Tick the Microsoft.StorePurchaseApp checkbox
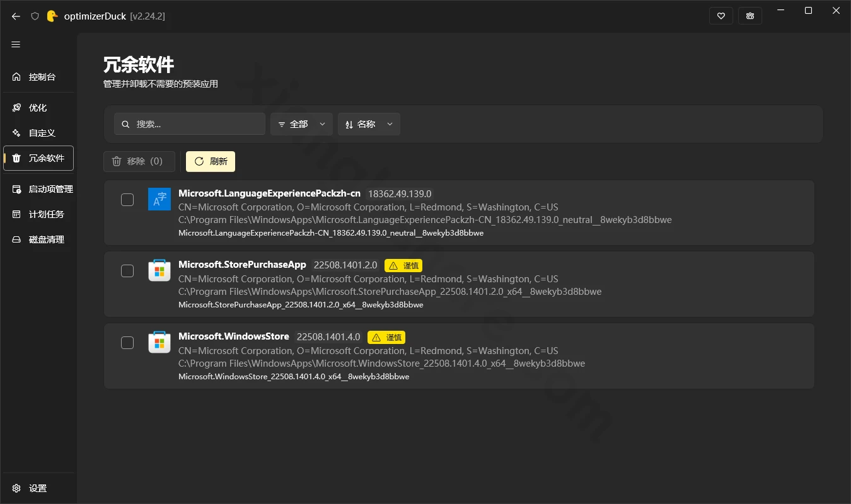Viewport: 851px width, 504px height. 127,271
